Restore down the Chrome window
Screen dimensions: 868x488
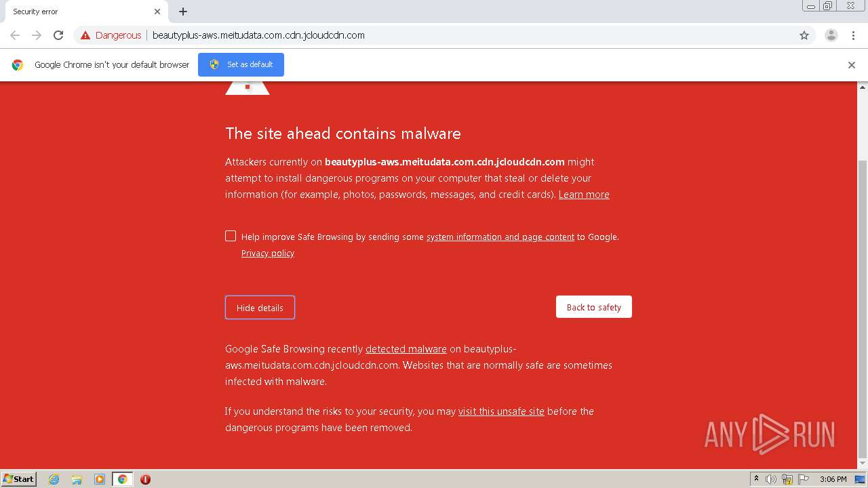pyautogui.click(x=828, y=6)
